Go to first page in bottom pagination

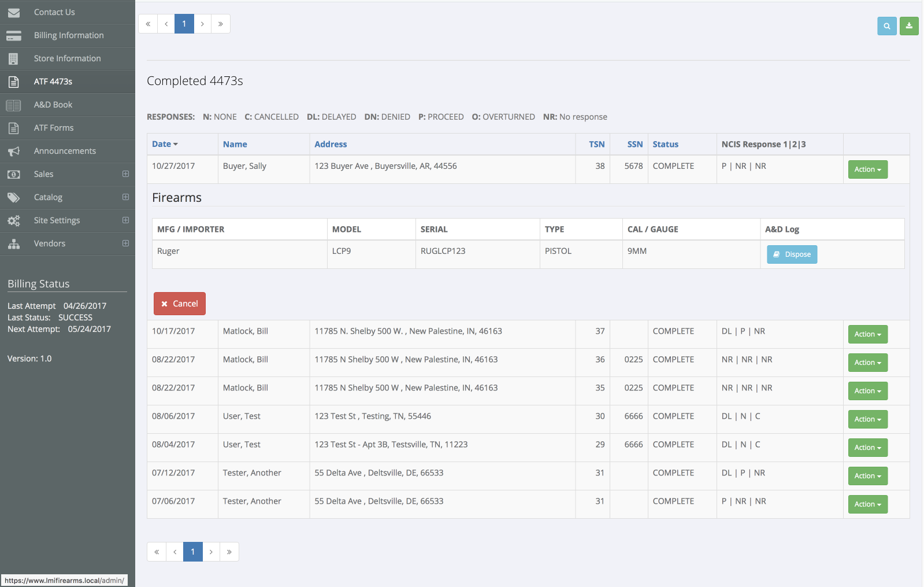coord(157,552)
